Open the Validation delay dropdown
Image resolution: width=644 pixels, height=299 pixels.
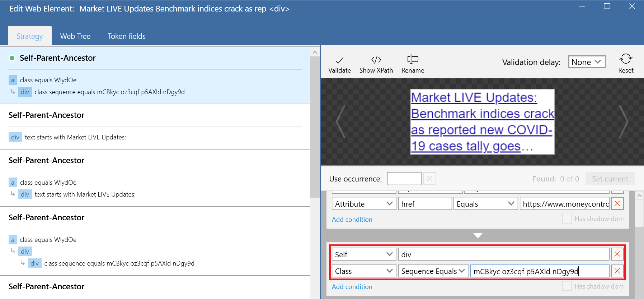point(587,62)
